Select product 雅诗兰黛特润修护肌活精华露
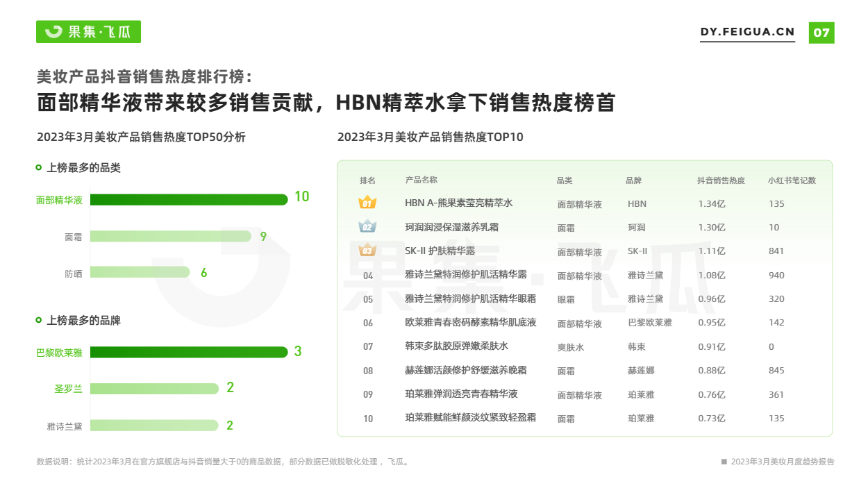The width and height of the screenshot is (868, 488). (465, 275)
